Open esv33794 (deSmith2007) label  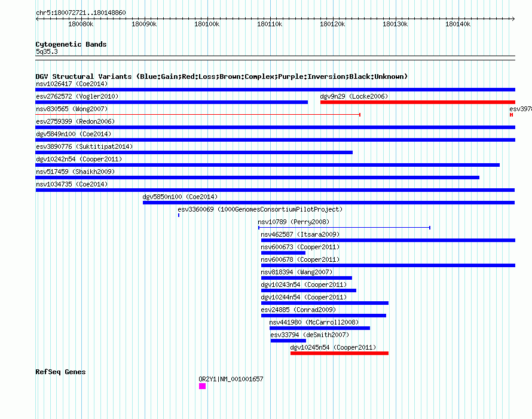coord(310,335)
